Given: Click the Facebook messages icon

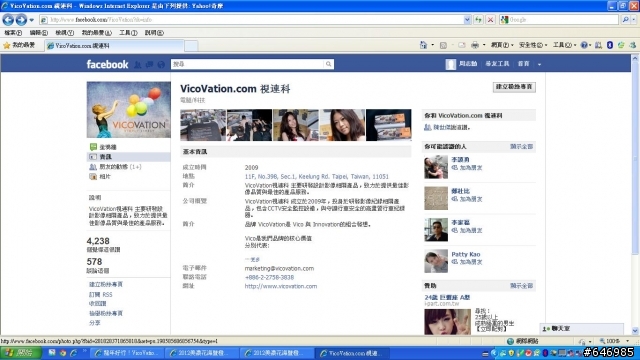Looking at the screenshot, I should coord(149,64).
